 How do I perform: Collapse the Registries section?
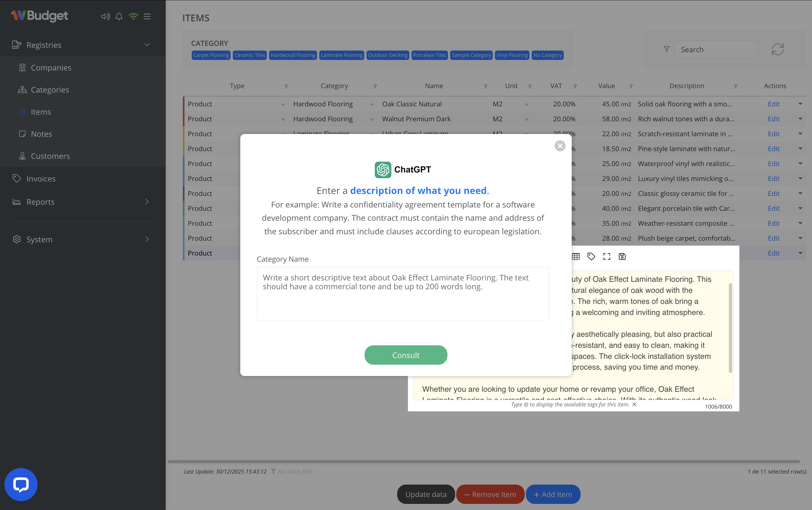tap(147, 44)
